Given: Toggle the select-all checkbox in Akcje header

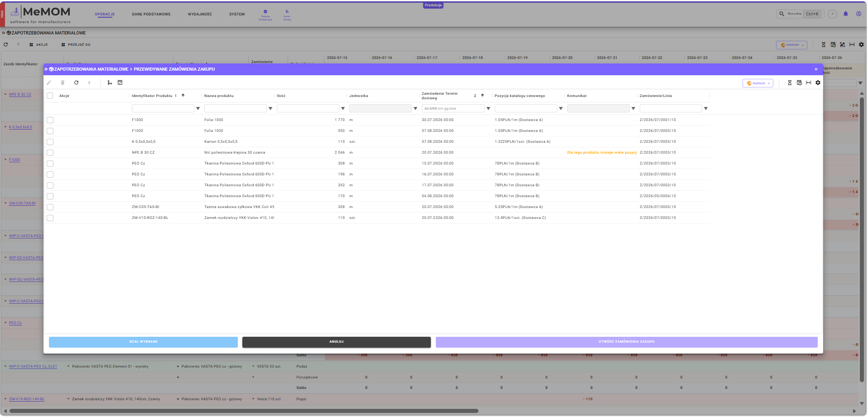Looking at the screenshot, I should click(50, 96).
